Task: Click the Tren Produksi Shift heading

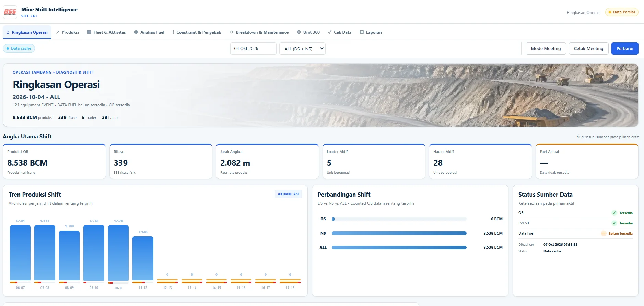Action: tap(35, 195)
